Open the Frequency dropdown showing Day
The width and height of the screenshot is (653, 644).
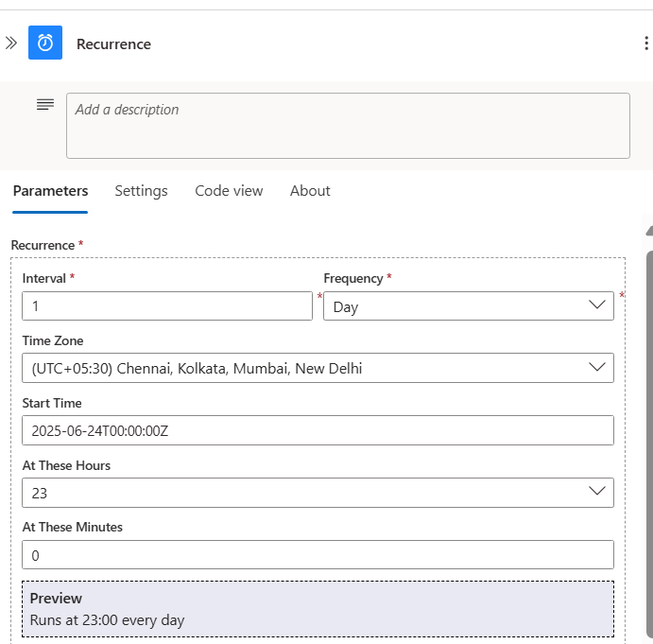(469, 306)
